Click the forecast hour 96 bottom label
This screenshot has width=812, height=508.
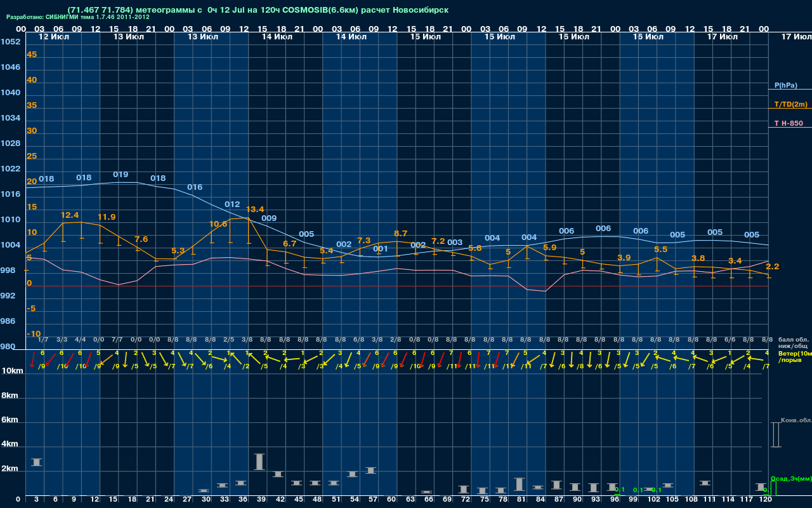[614, 500]
